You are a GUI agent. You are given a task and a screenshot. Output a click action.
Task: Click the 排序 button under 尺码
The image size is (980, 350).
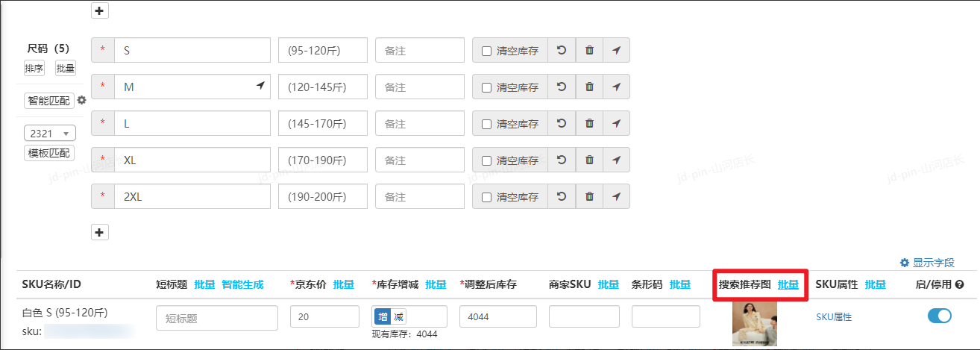coord(34,69)
